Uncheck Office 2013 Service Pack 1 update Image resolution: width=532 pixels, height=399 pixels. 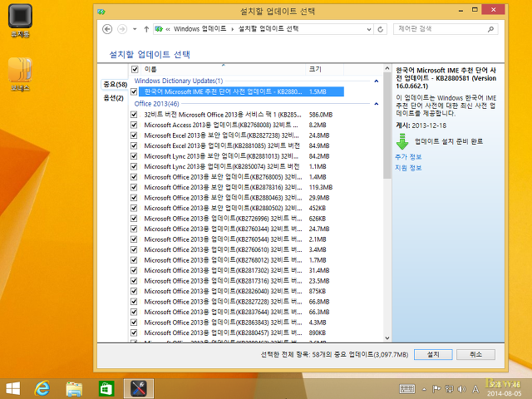point(134,115)
